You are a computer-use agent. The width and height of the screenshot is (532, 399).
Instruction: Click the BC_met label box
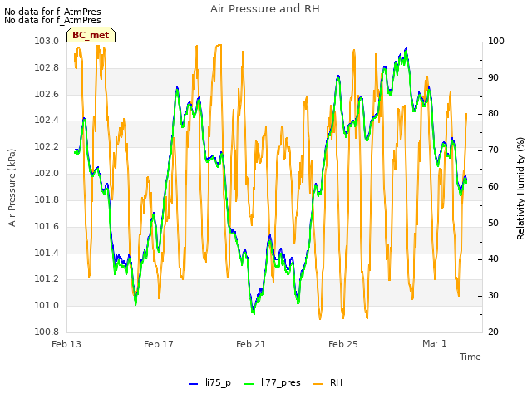91,35
